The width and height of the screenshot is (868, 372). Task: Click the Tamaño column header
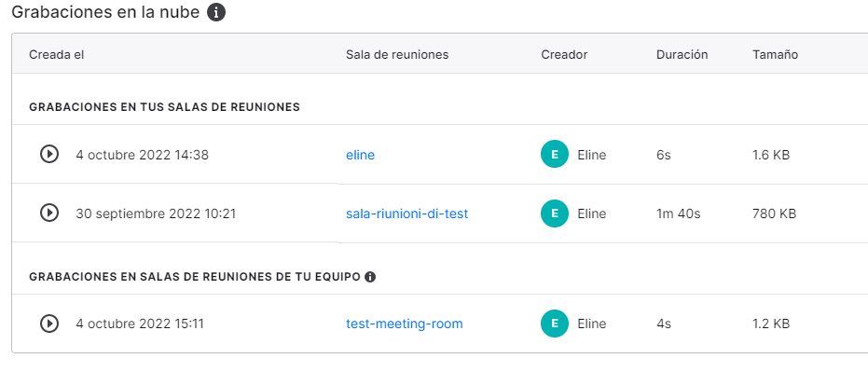click(775, 54)
